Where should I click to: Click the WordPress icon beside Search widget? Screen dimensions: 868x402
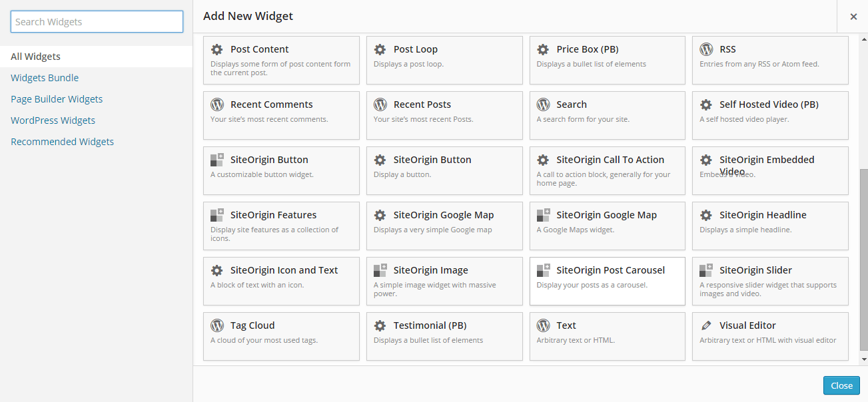click(x=543, y=104)
